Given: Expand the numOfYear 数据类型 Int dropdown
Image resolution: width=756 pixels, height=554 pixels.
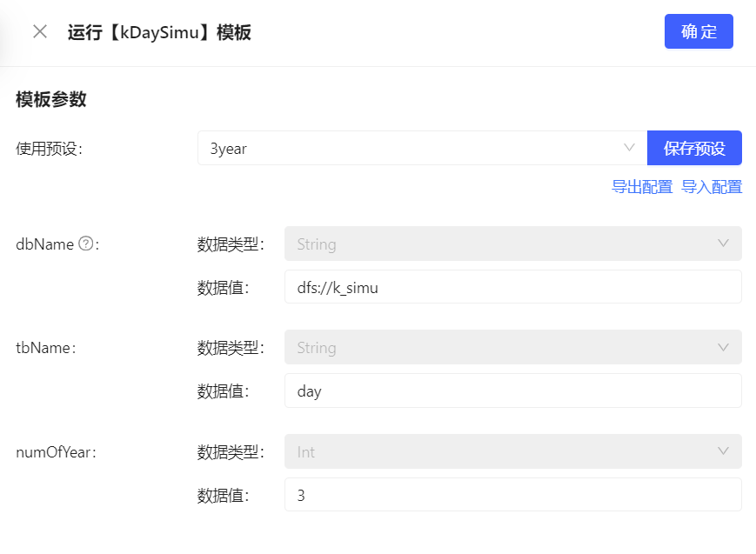Looking at the screenshot, I should click(x=512, y=452).
